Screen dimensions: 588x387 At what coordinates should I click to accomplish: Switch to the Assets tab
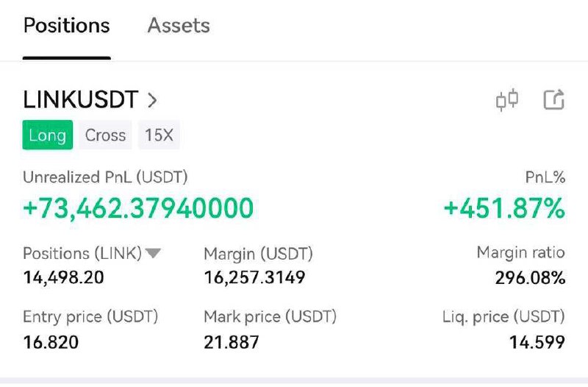[179, 26]
